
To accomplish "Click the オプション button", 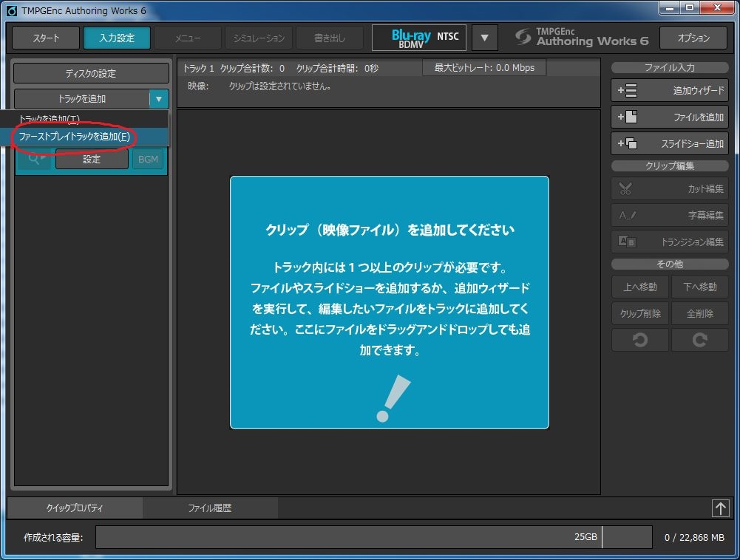I will pyautogui.click(x=693, y=38).
